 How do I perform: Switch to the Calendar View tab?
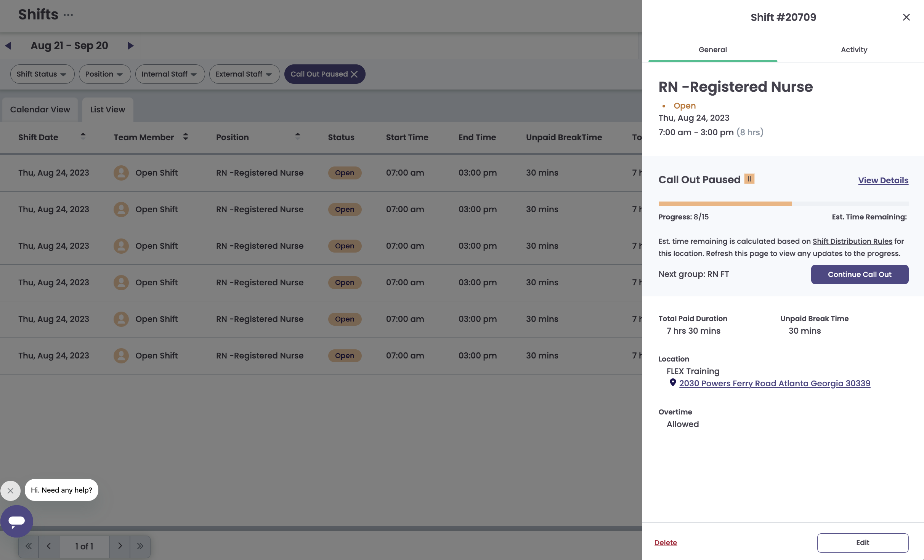40,110
